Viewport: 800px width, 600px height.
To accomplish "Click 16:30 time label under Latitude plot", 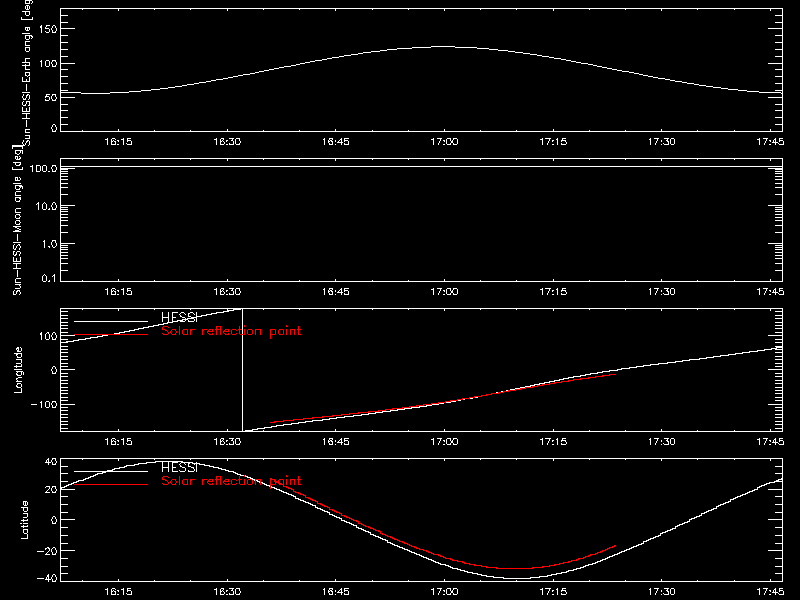I will pos(227,591).
